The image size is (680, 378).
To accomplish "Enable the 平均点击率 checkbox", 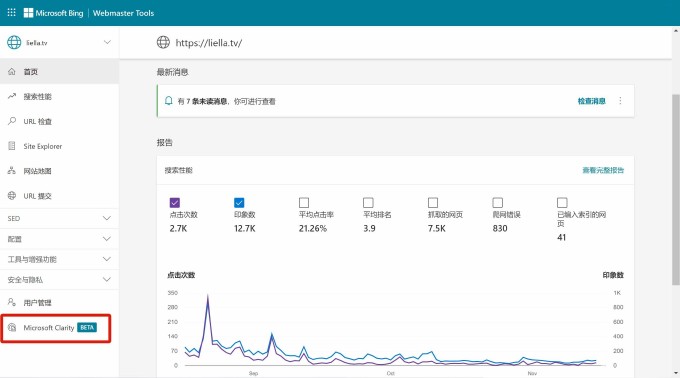I will [304, 202].
